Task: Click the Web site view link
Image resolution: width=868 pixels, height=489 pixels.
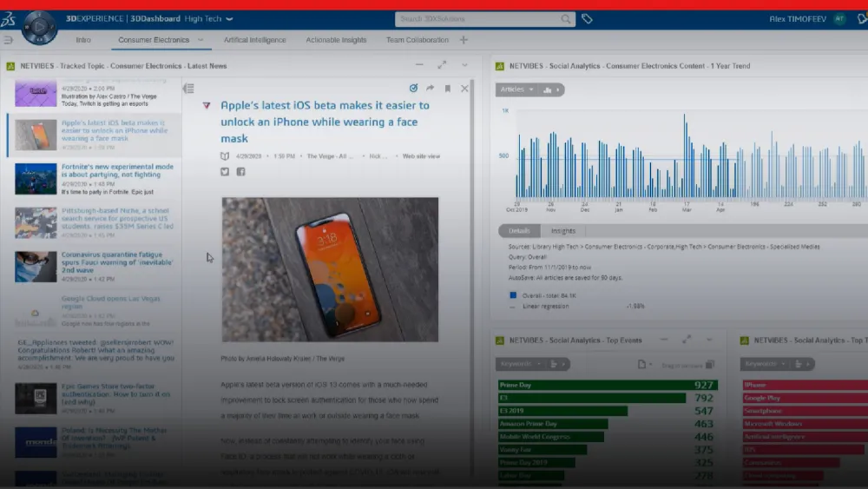Action: pos(421,156)
